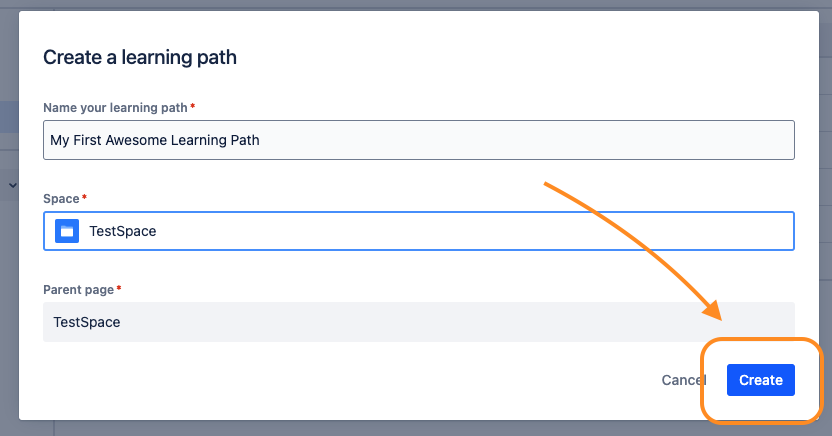
Task: Click the blue Create button
Action: pyautogui.click(x=760, y=380)
